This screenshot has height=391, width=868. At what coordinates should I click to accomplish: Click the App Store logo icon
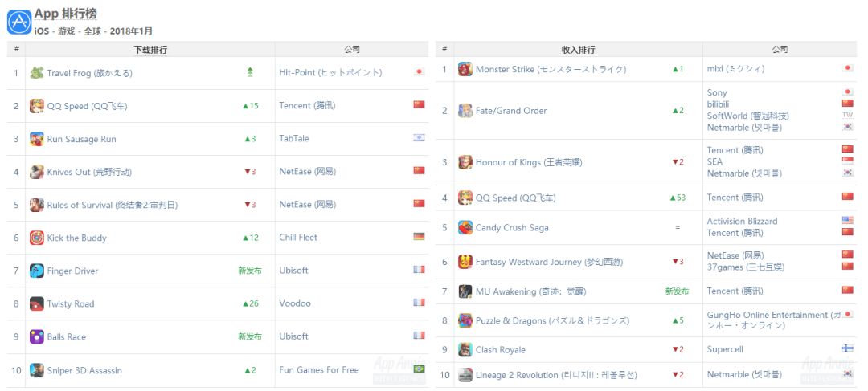[19, 21]
